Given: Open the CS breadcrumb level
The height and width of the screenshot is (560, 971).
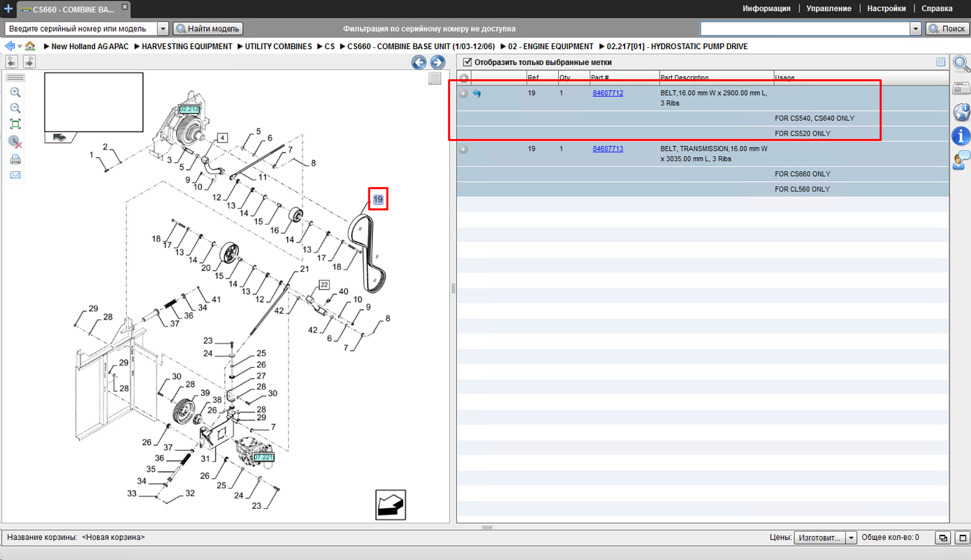Looking at the screenshot, I should (329, 47).
